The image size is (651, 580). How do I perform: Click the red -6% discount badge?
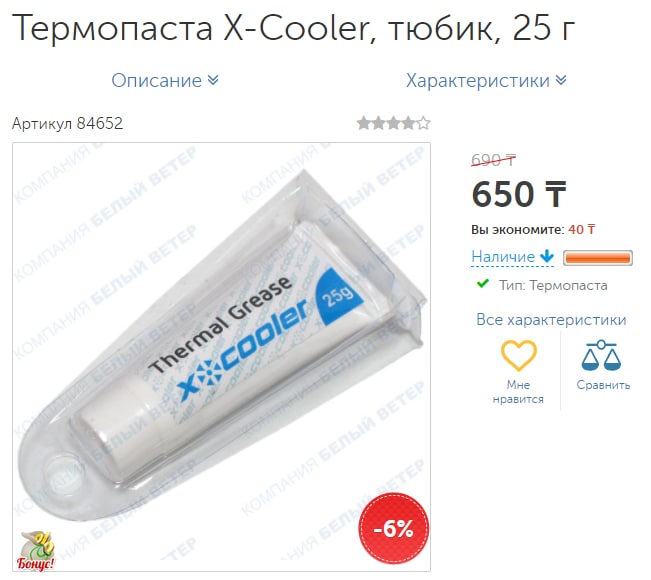pos(394,528)
